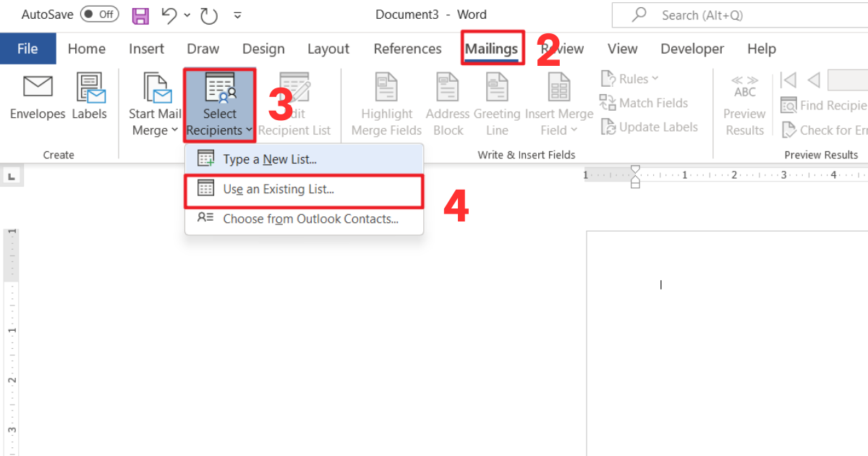The height and width of the screenshot is (456, 868).
Task: Choose Type a New List menu item
Action: [304, 159]
